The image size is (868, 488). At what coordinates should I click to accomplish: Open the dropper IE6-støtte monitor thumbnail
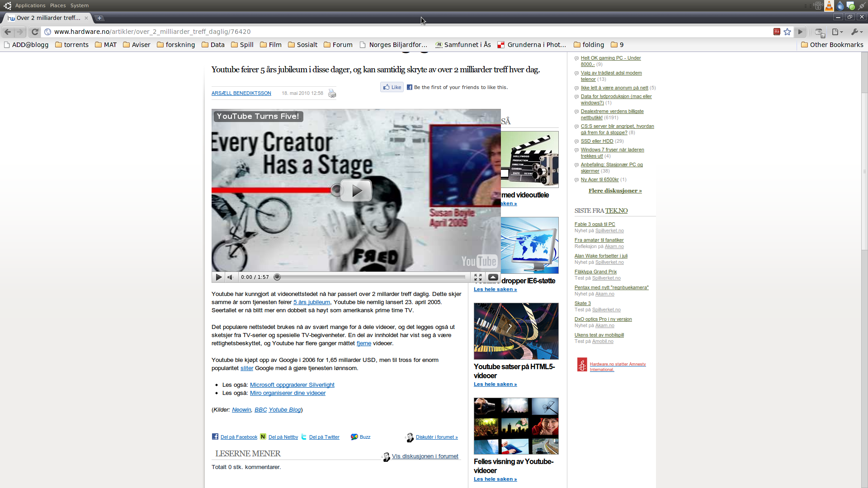click(x=530, y=245)
